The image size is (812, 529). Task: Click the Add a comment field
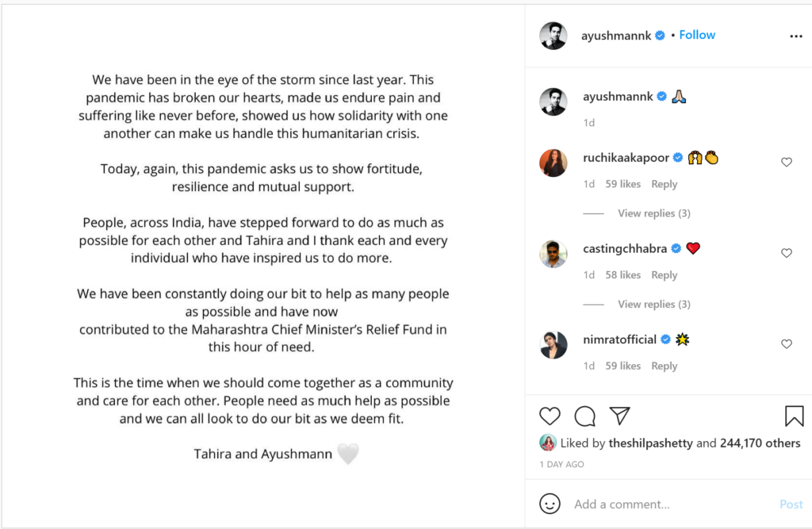pos(666,504)
